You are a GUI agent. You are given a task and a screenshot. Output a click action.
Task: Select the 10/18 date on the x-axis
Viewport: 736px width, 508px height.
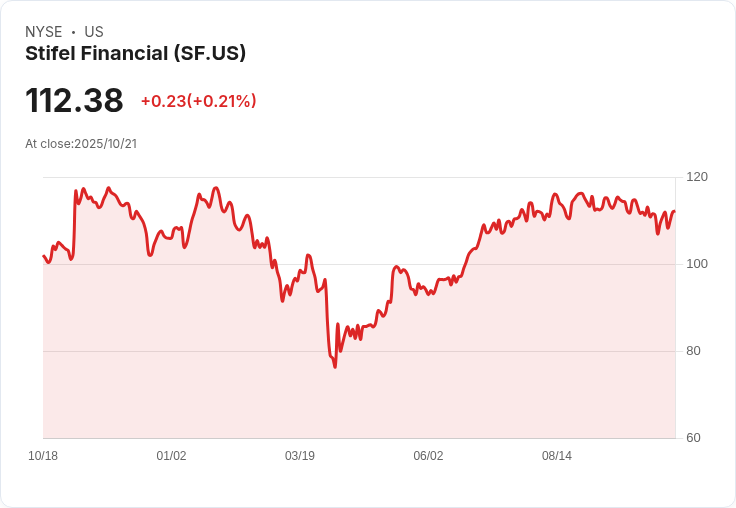tap(43, 456)
